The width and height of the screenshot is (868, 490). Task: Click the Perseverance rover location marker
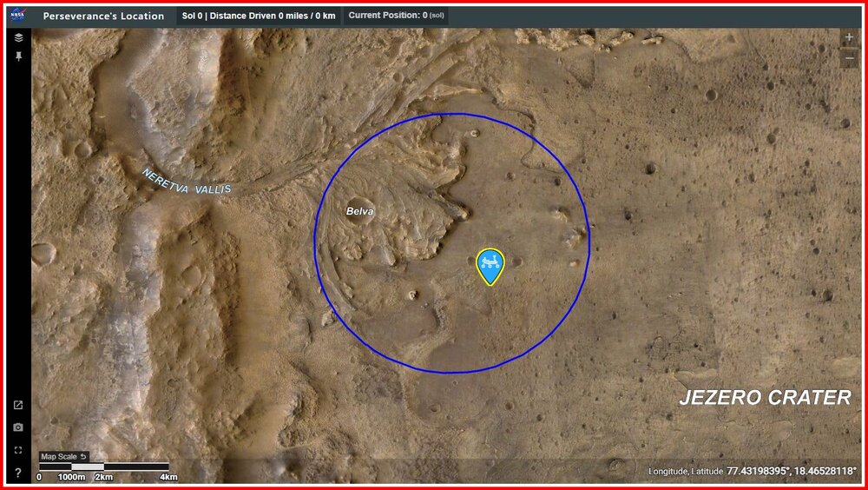490,267
